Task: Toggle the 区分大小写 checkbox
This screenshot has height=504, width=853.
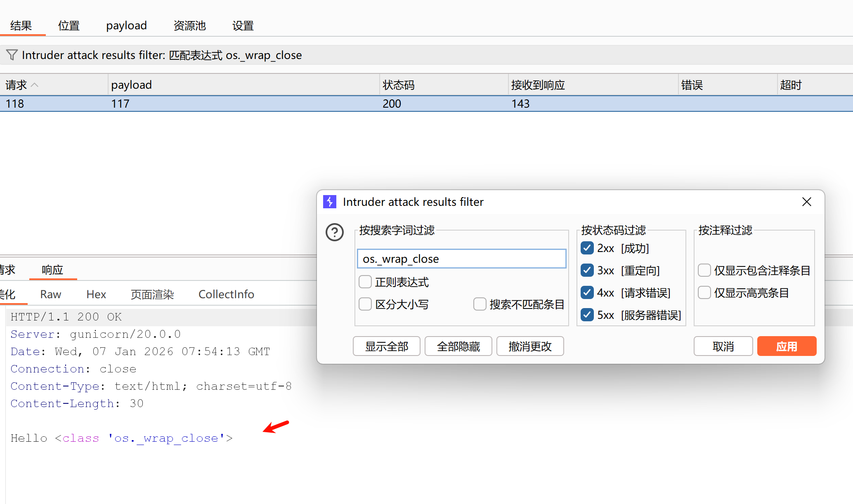Action: [365, 304]
